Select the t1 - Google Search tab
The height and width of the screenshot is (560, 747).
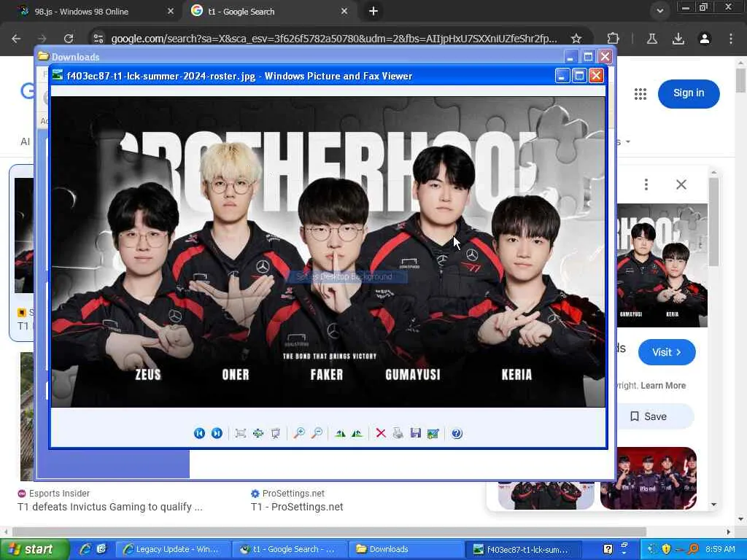(x=269, y=12)
